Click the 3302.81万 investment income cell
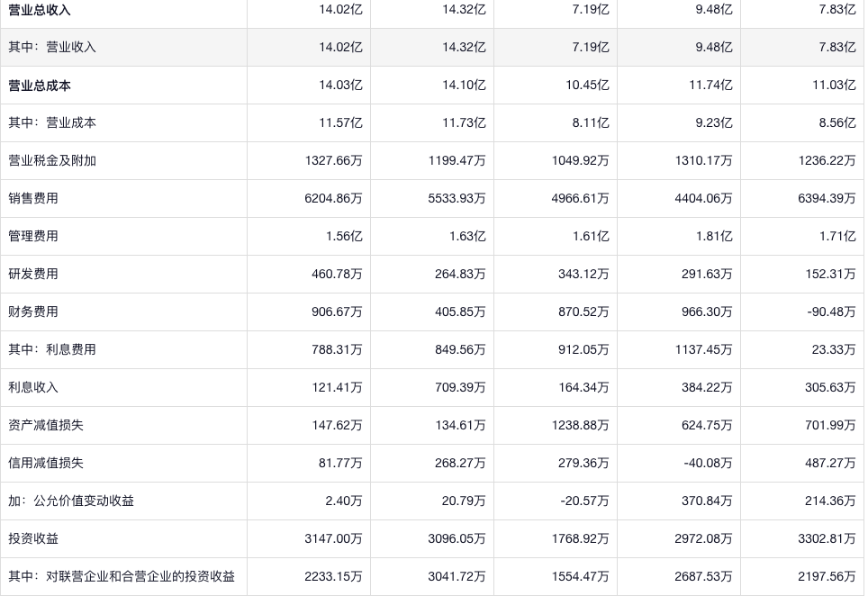Viewport: 868px width, 596px height. point(827,538)
